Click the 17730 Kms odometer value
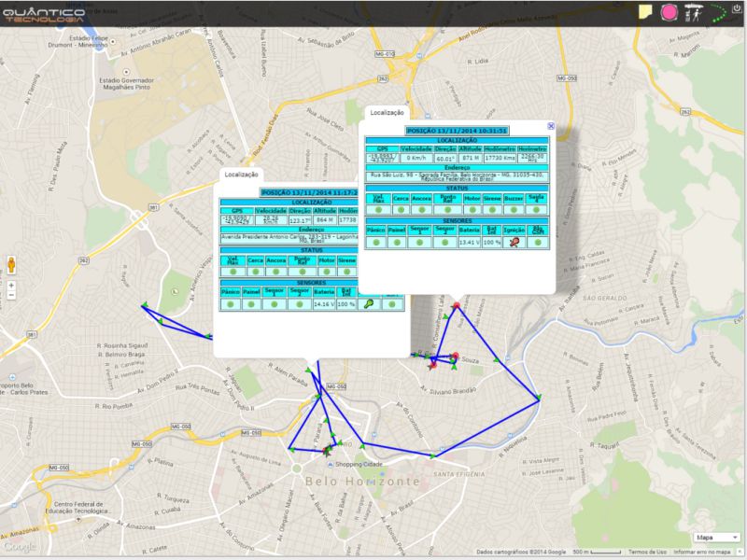Image resolution: width=747 pixels, height=560 pixels. (x=500, y=158)
